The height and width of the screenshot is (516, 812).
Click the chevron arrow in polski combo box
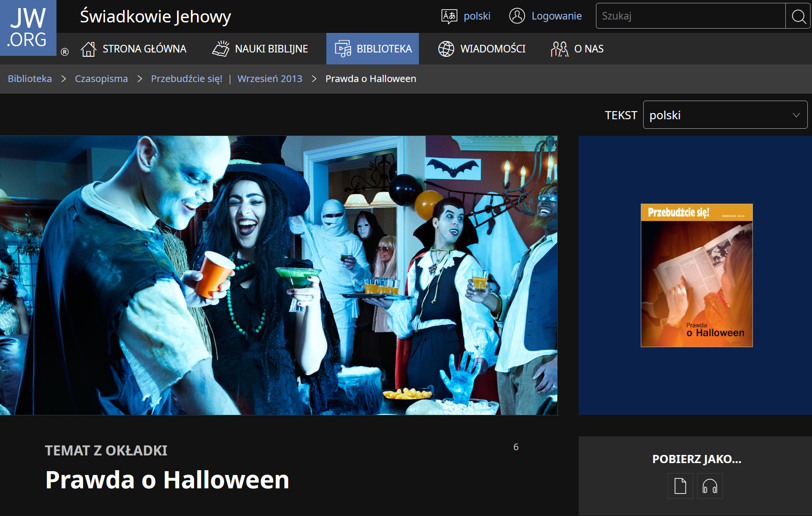pos(796,115)
